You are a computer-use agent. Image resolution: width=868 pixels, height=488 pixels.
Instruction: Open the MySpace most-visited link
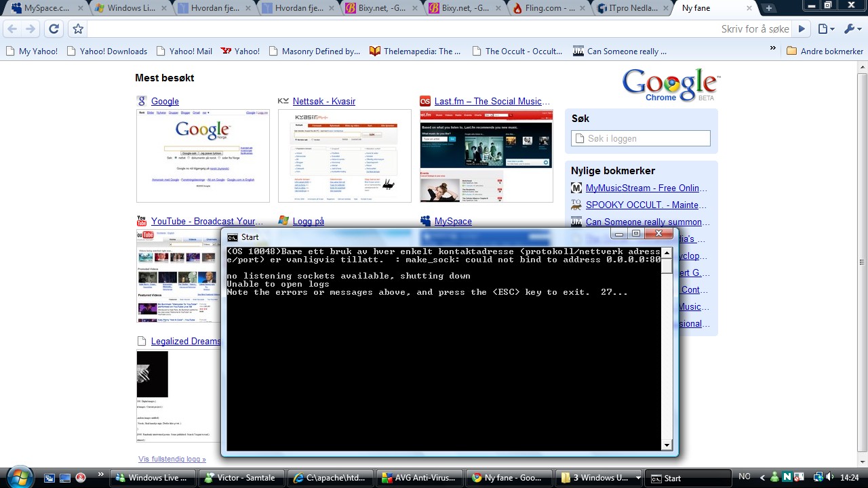point(453,221)
